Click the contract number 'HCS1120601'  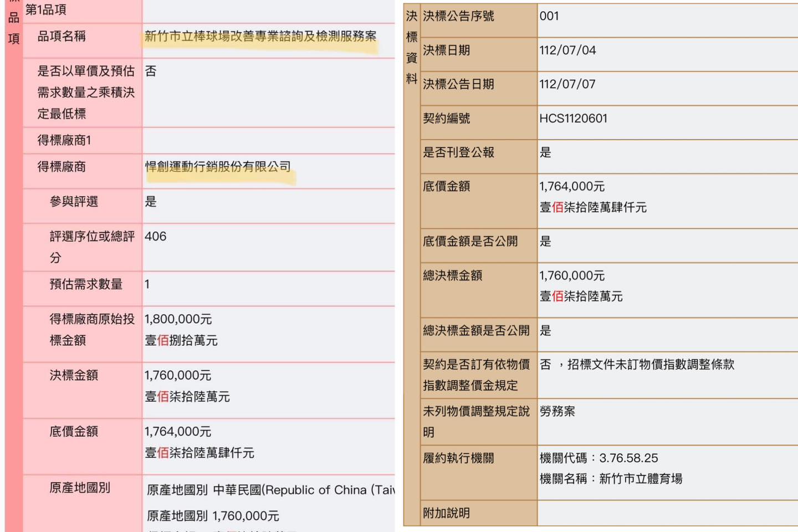pos(574,118)
